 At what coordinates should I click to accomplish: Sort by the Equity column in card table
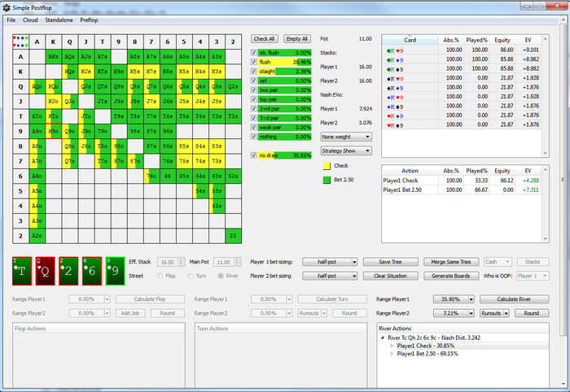point(502,40)
